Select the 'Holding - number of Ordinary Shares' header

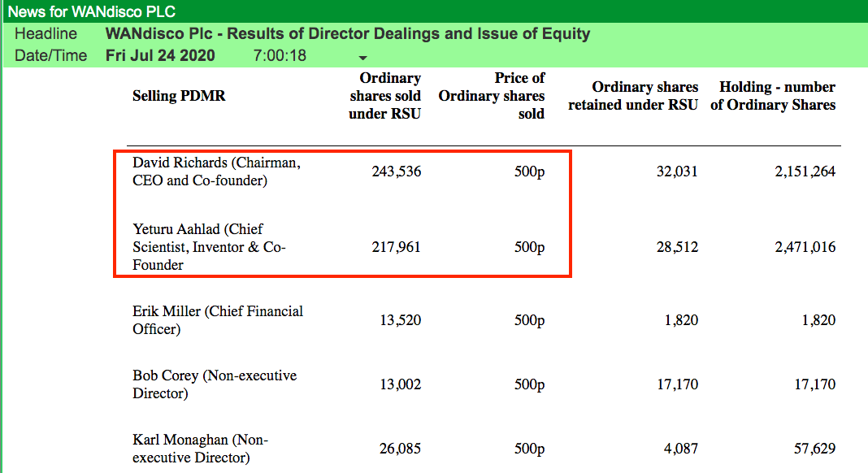[773, 96]
